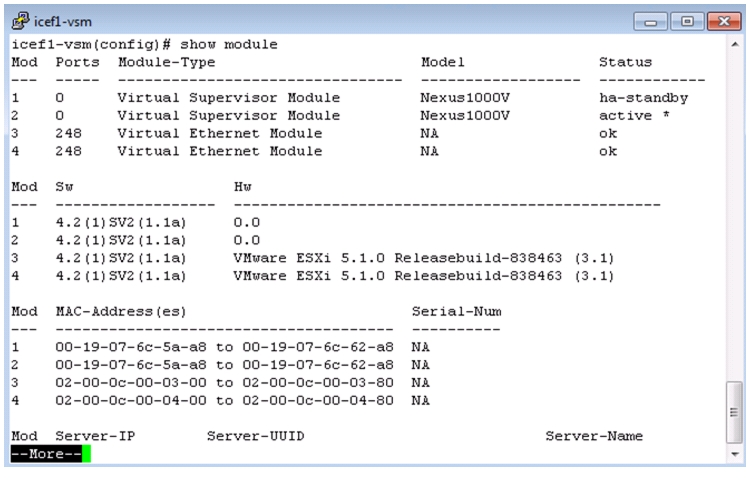Minimize the icef1-vsm terminal window

pyautogui.click(x=650, y=22)
